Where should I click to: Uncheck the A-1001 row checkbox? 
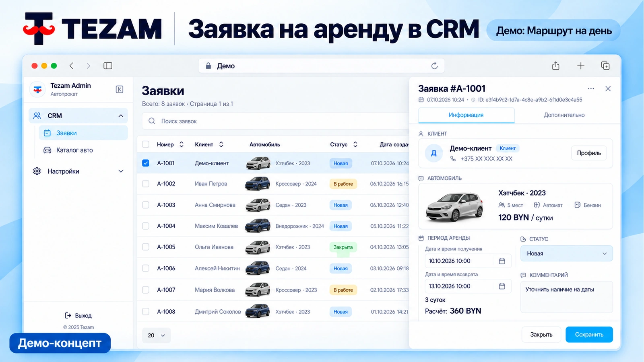click(146, 163)
